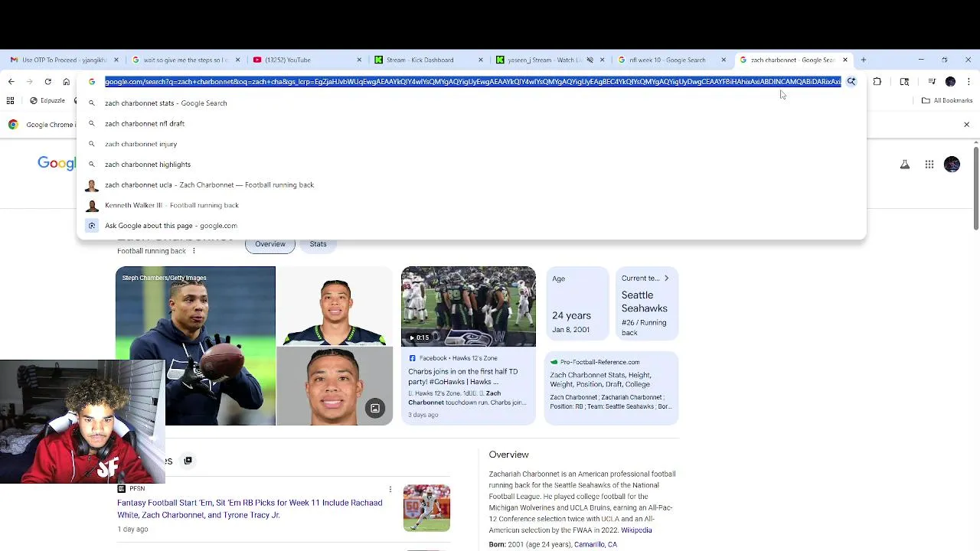Open the PFSN article thumbnail image
Screen dimensions: 980x551
point(426,507)
